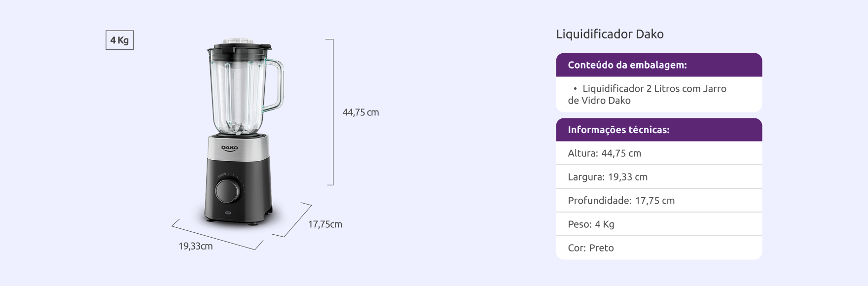Click the 17,75cm depth label
The height and width of the screenshot is (286, 868).
325,224
